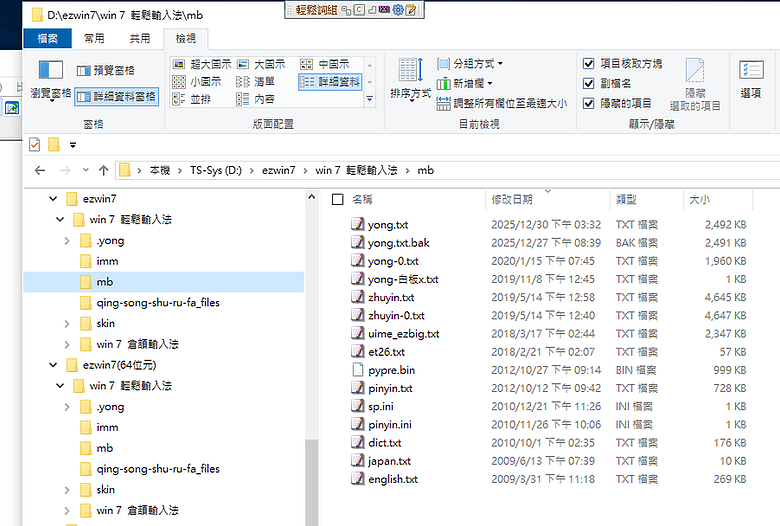Click ezwin7 in the address breadcrumb
The height and width of the screenshot is (526, 780).
[278, 171]
